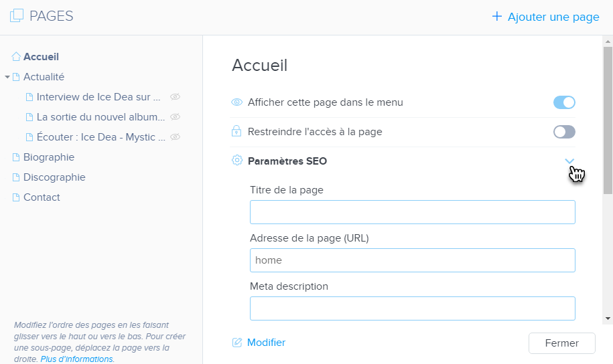
Task: Click in the 'Titre de la page' field
Action: pos(412,212)
